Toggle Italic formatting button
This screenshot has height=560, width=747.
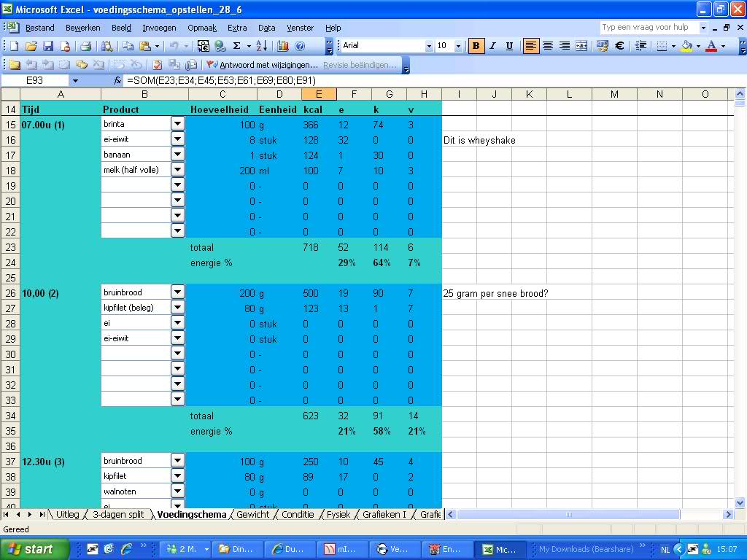pos(492,46)
